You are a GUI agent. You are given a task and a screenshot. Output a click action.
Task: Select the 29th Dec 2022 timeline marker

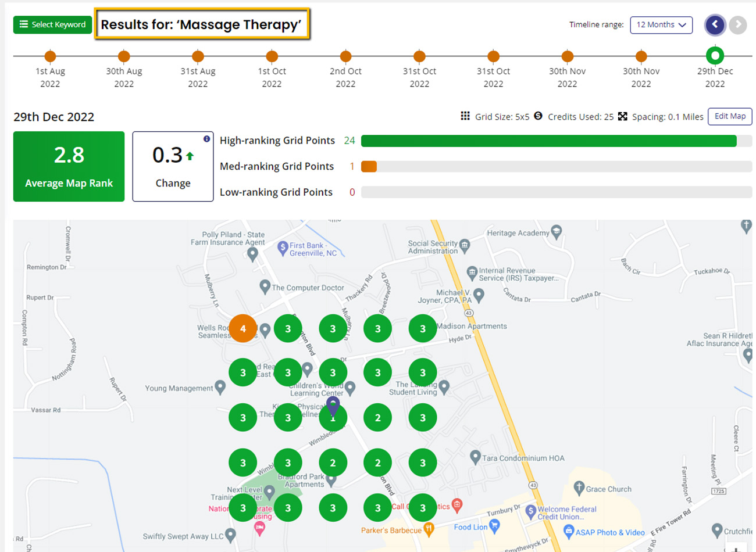pyautogui.click(x=715, y=56)
